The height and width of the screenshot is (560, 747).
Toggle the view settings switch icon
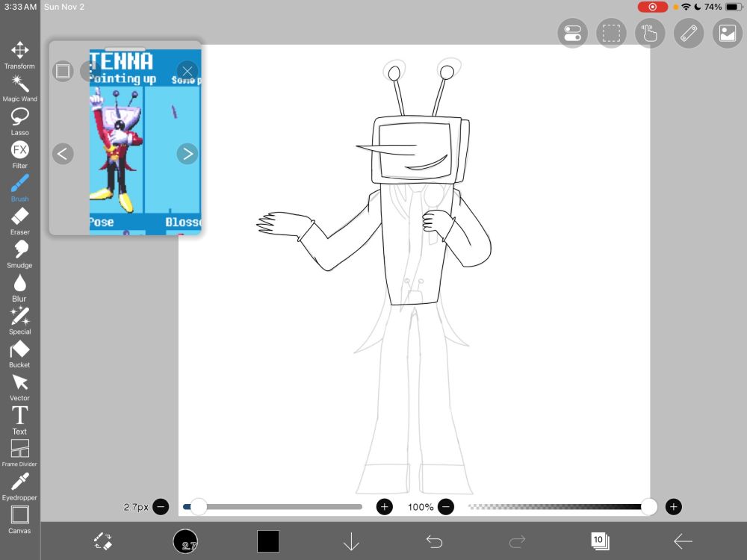click(572, 34)
